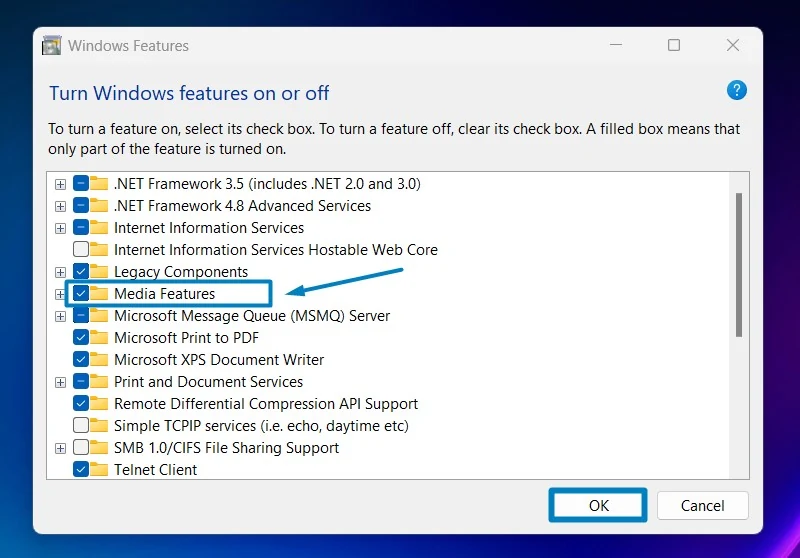Confirm changes with the OK button
The image size is (800, 558).
(598, 505)
